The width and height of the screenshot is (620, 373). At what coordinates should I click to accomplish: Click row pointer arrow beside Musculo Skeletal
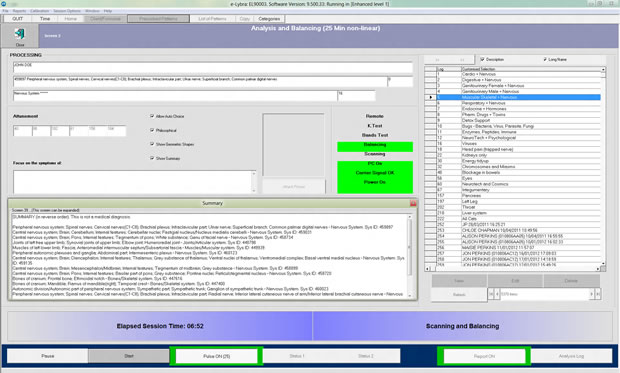tap(430, 97)
